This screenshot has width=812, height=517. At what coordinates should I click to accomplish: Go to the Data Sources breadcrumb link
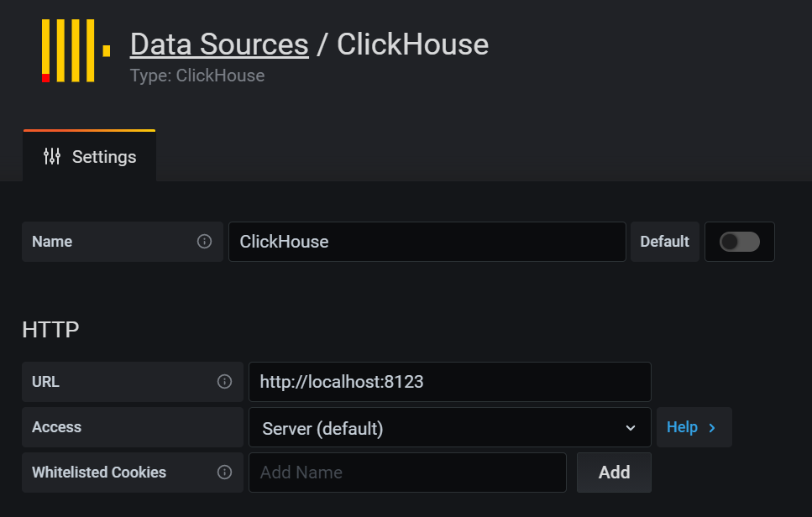coord(219,44)
